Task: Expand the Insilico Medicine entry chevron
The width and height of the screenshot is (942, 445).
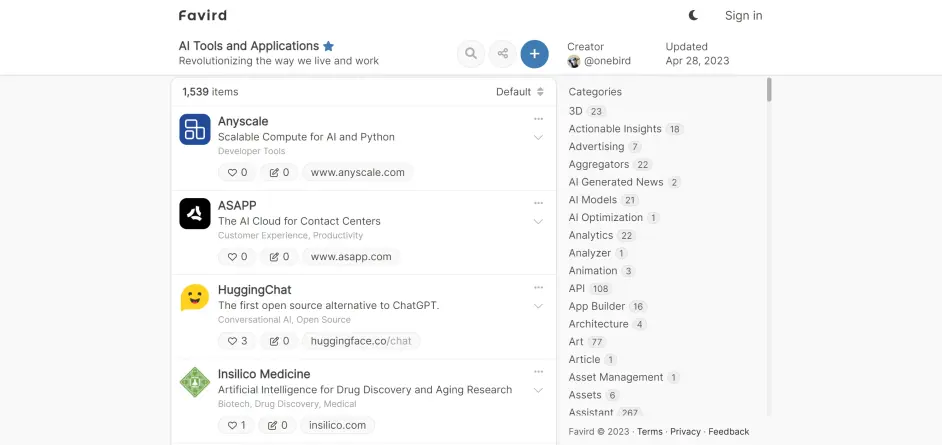Action: (538, 390)
